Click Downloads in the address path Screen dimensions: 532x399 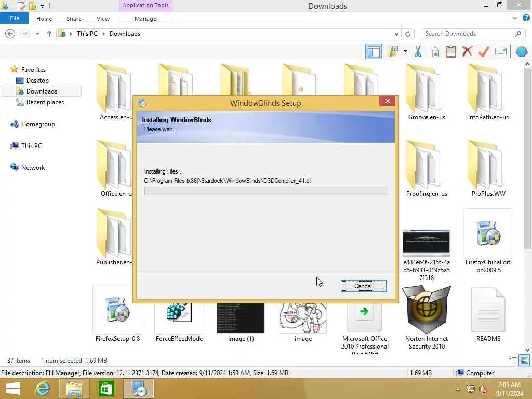(125, 34)
